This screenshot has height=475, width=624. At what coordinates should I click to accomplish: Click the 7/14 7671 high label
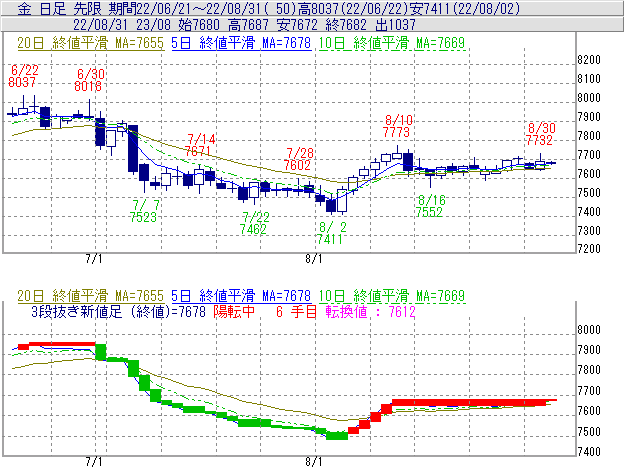tap(200, 145)
